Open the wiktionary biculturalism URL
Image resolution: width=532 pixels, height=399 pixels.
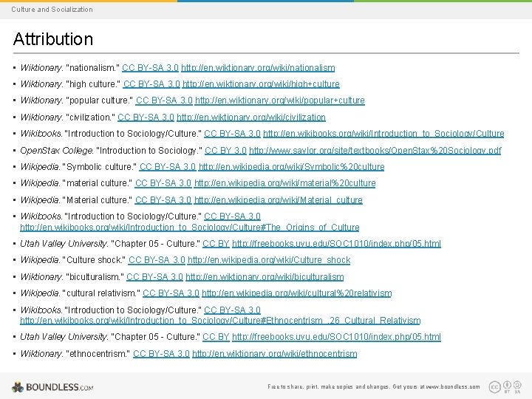tap(265, 277)
